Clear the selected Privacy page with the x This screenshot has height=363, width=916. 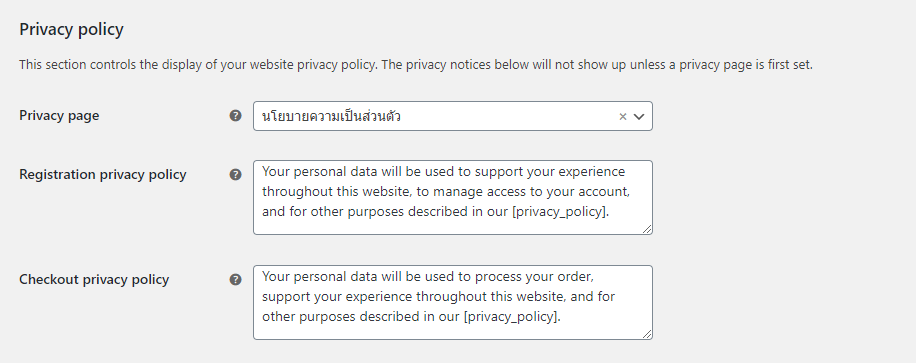[623, 116]
